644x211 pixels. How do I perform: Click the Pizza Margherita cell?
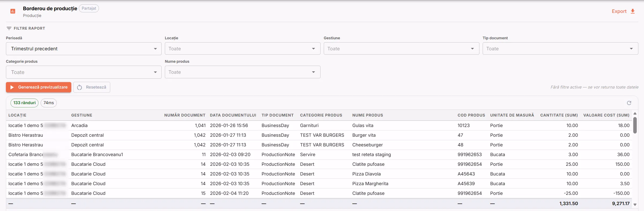pos(370,184)
